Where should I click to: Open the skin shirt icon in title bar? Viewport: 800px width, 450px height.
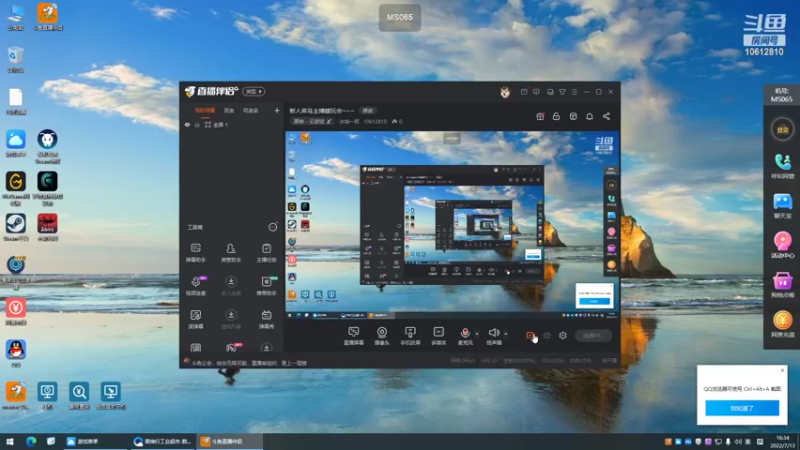(x=562, y=92)
